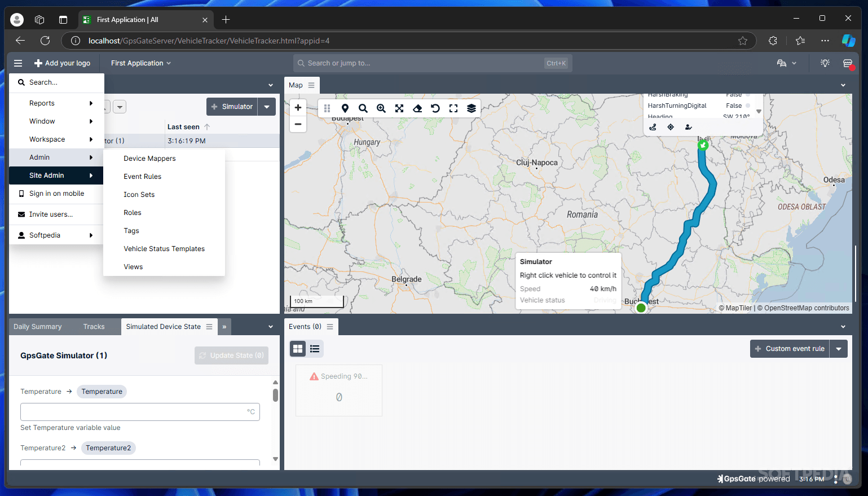868x496 pixels.
Task: Click the browser favorites star icon
Action: point(743,41)
